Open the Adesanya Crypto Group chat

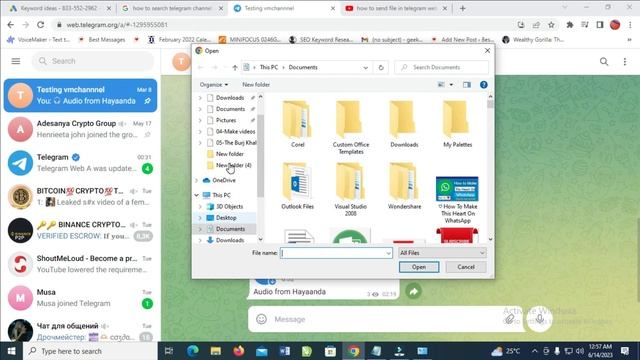[80, 129]
